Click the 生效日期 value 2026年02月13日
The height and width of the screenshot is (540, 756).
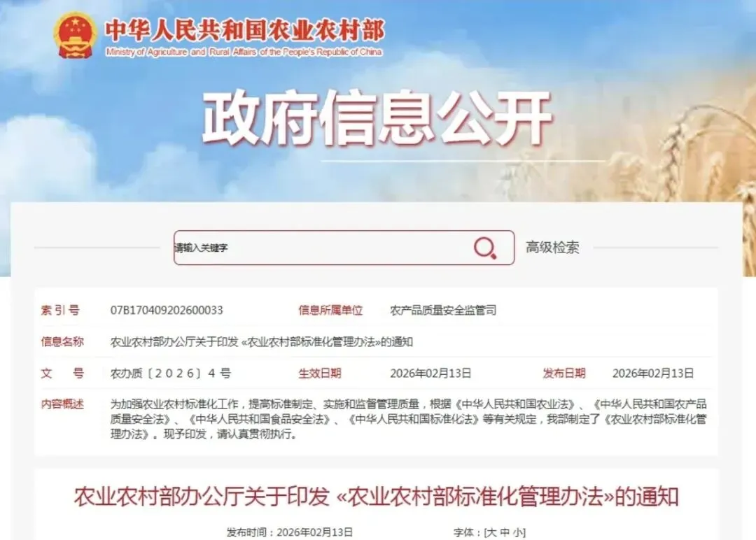coord(430,374)
